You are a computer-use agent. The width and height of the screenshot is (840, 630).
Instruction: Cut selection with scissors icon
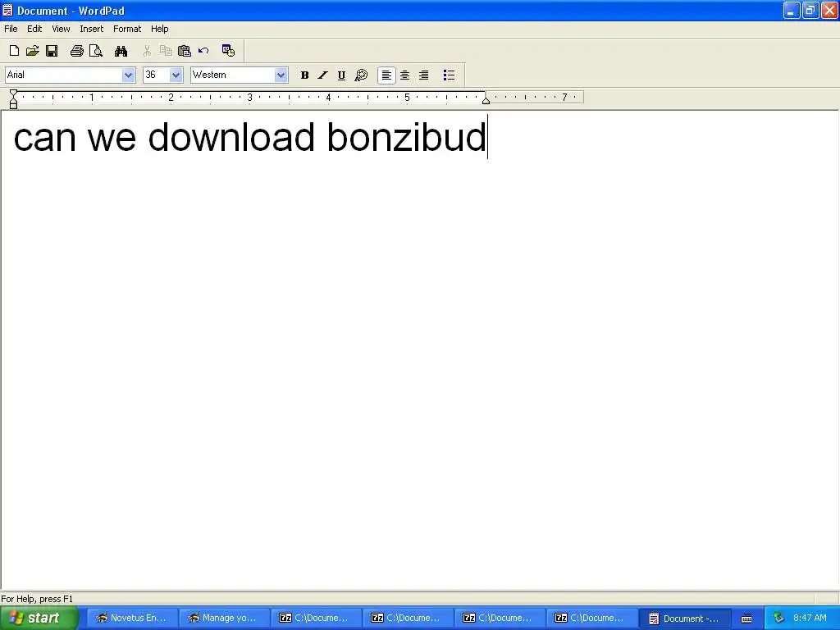[x=147, y=51]
